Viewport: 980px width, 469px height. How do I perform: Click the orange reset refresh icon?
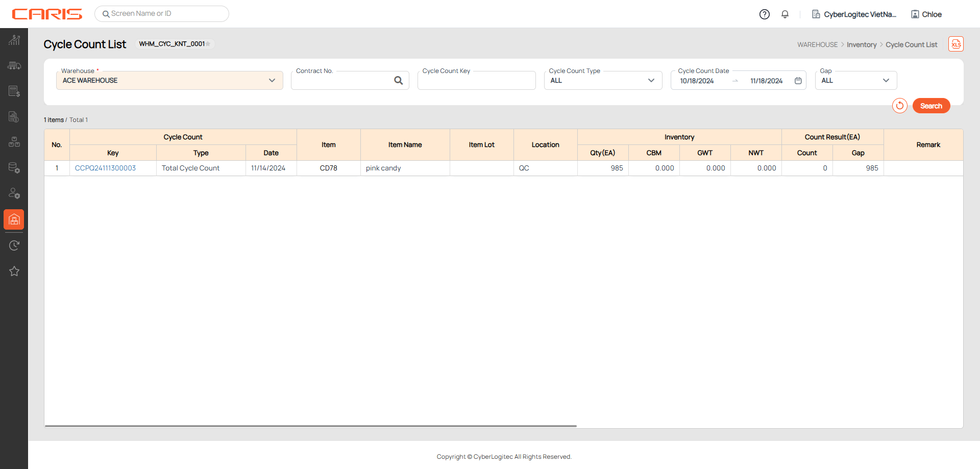[899, 106]
